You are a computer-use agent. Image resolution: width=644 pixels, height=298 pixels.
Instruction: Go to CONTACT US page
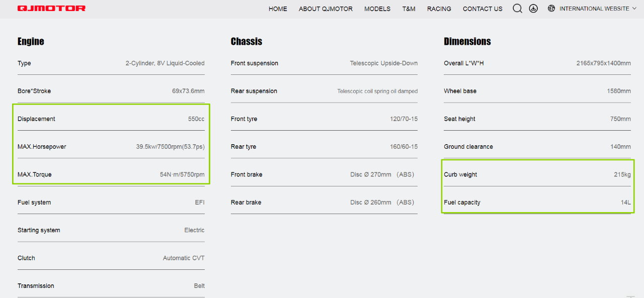click(x=482, y=9)
